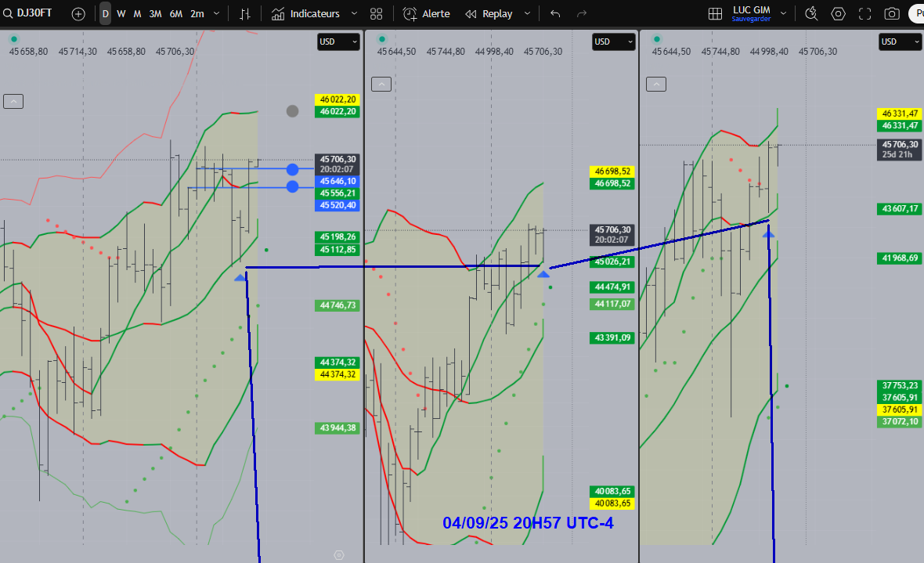Select the W weekly timeframe
The image size is (924, 563).
coord(121,13)
